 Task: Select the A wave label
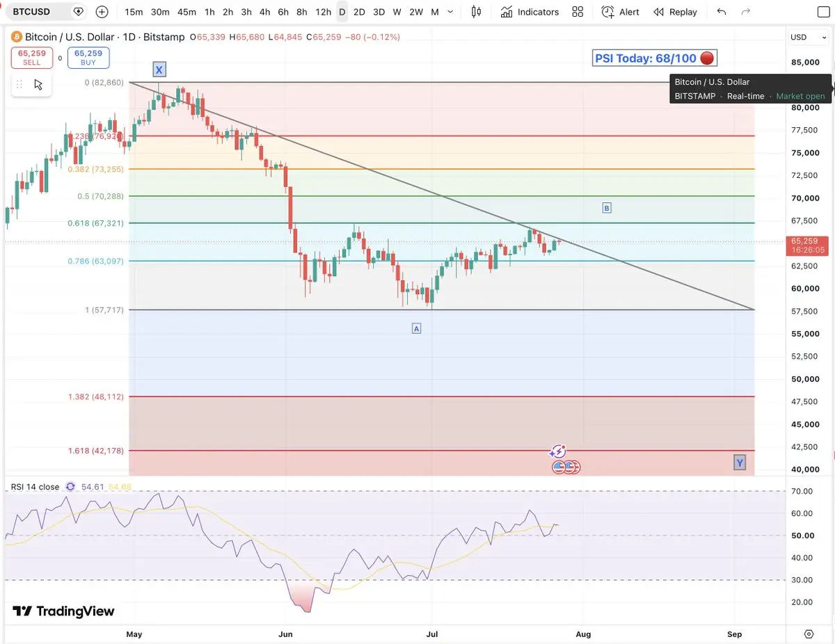point(416,328)
